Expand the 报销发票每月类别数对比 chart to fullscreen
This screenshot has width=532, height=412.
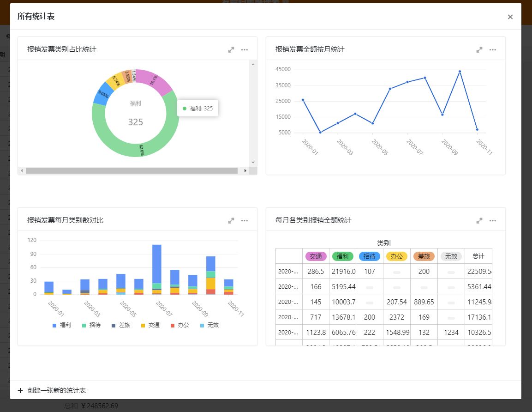(x=231, y=221)
